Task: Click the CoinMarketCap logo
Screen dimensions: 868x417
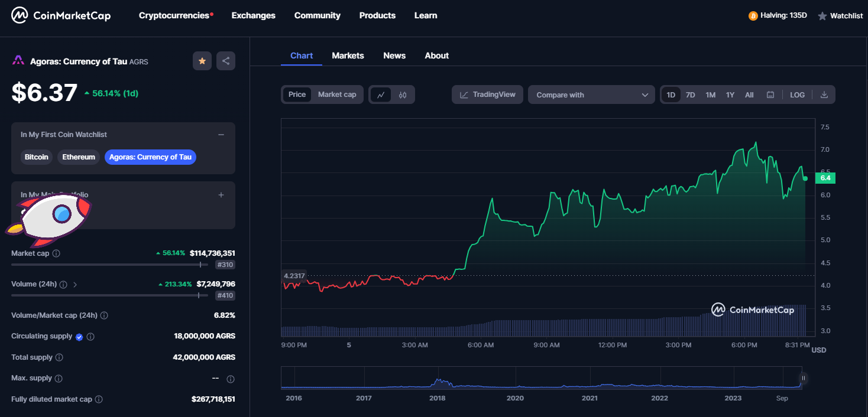Action: [61, 15]
